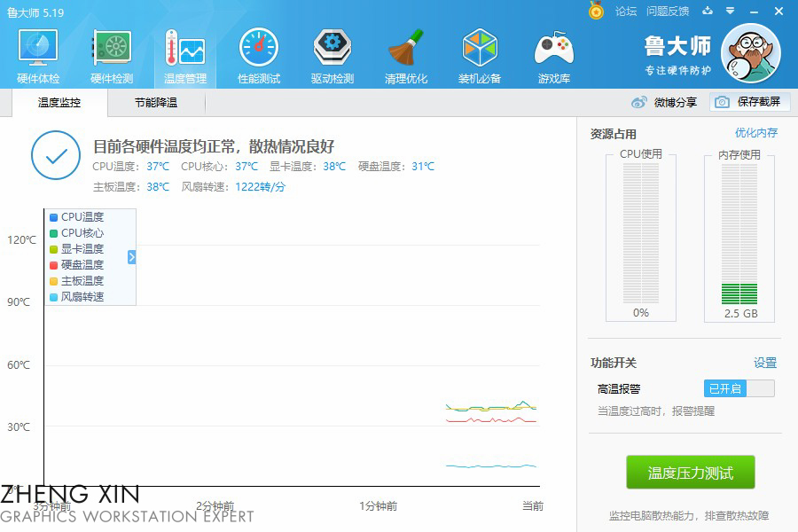Toggle 风扇转速 cyan legend item
Image resolution: width=798 pixels, height=532 pixels.
coord(76,296)
